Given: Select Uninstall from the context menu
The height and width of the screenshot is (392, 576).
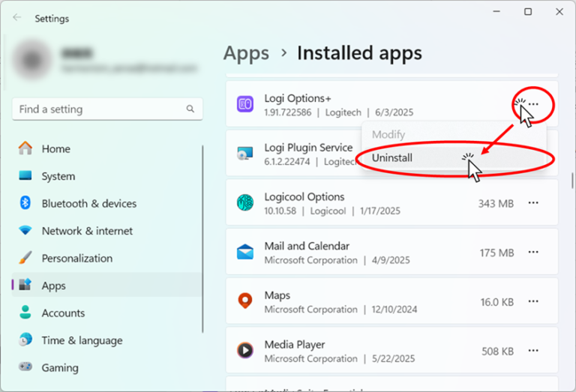Looking at the screenshot, I should (392, 158).
